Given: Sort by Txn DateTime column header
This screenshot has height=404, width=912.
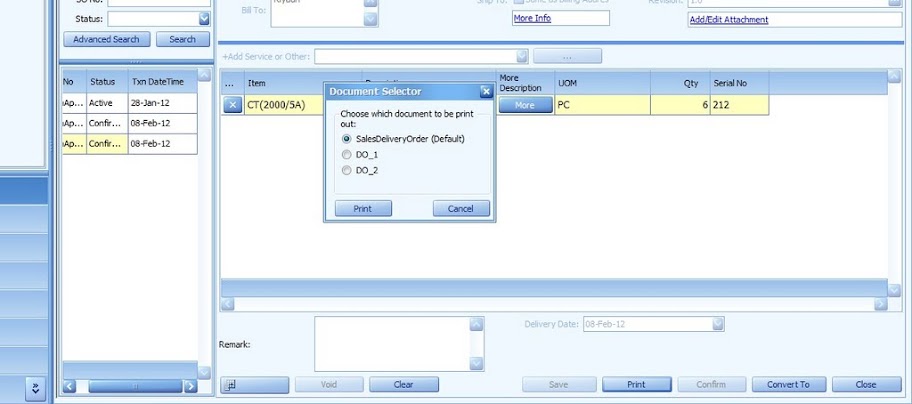Looking at the screenshot, I should 162,82.
